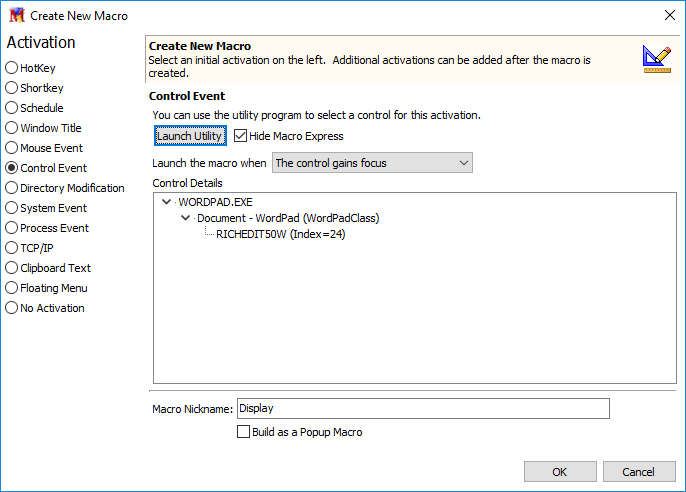
Task: Select the Clipboard Text activation option
Action: 48,268
